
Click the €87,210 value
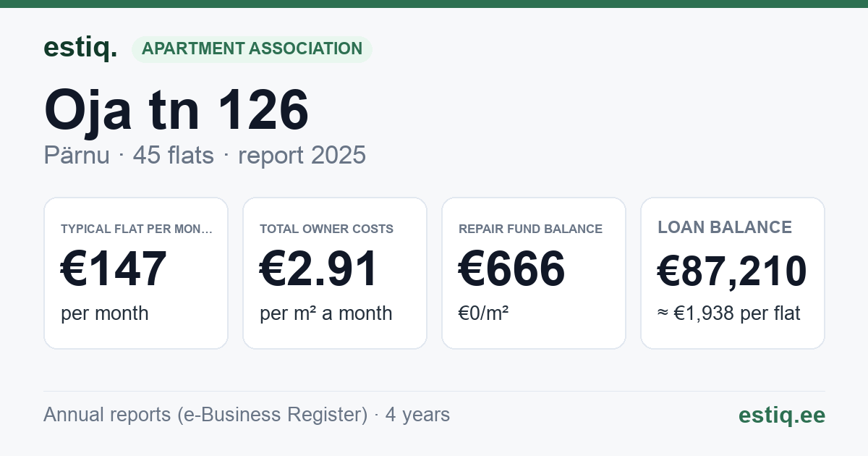(732, 271)
